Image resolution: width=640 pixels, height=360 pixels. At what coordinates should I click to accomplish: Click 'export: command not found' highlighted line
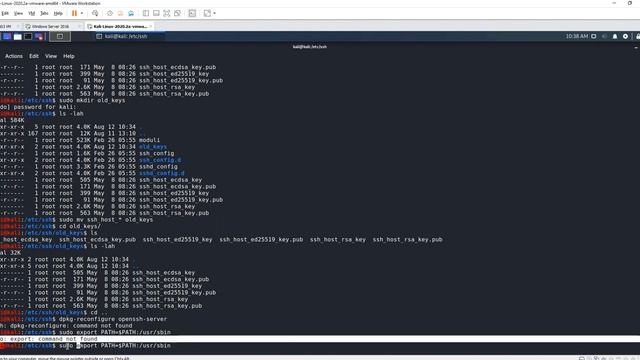coord(320,339)
